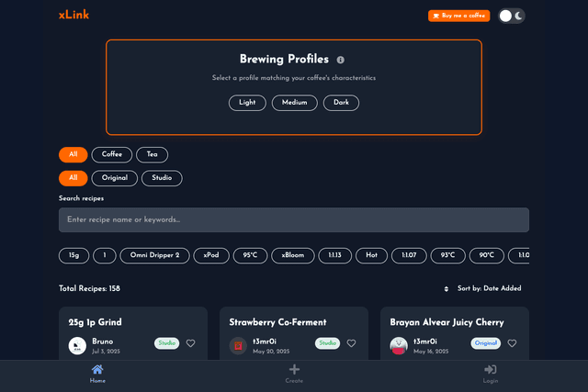
Task: Like the Brayan Alvear Juicy Cherry recipe
Action: point(512,343)
